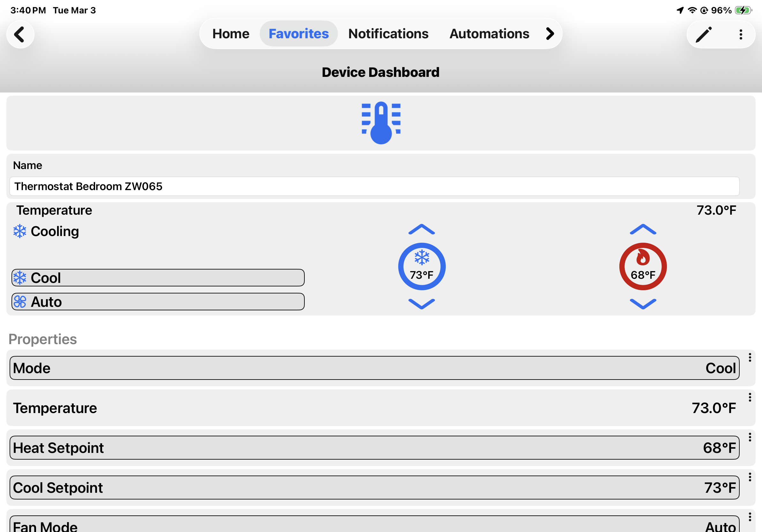This screenshot has height=532, width=762.
Task: Open the pencil edit icon
Action: tap(704, 34)
